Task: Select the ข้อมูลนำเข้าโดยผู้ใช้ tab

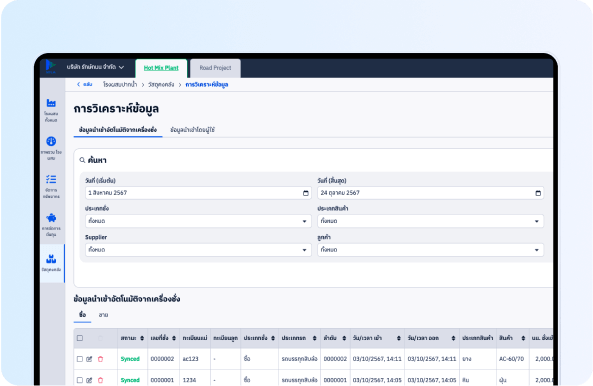Action: 192,130
